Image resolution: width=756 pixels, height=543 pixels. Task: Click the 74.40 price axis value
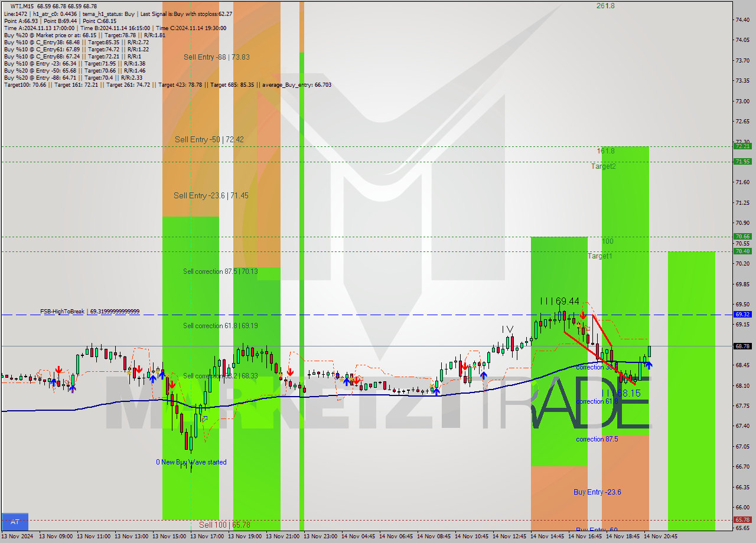pyautogui.click(x=742, y=19)
